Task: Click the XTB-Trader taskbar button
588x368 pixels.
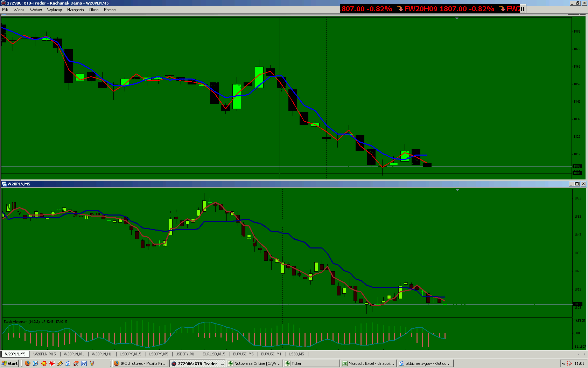Action: coord(198,363)
